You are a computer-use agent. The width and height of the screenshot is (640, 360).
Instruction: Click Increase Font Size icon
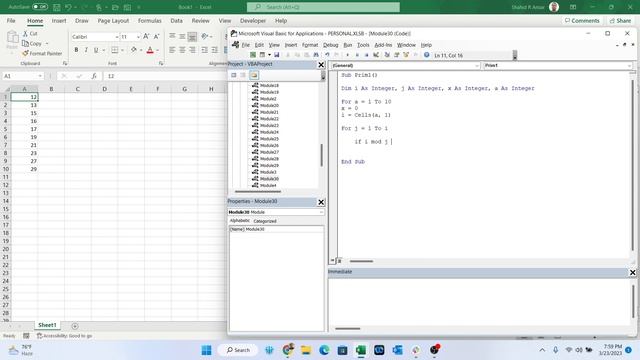coord(146,37)
